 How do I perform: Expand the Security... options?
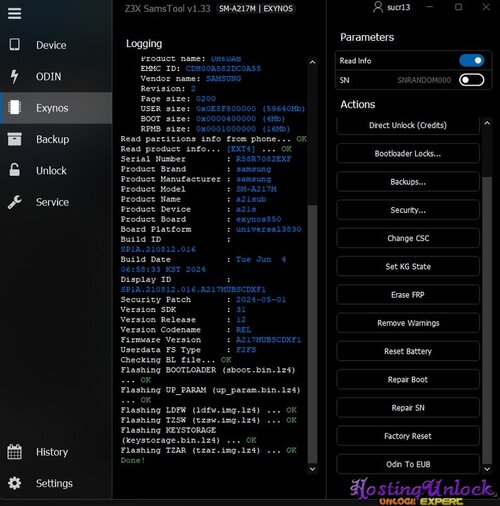click(408, 210)
